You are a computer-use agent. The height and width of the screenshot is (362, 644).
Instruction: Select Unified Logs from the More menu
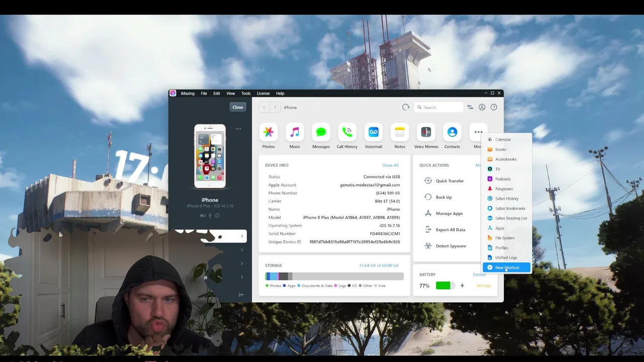(507, 257)
